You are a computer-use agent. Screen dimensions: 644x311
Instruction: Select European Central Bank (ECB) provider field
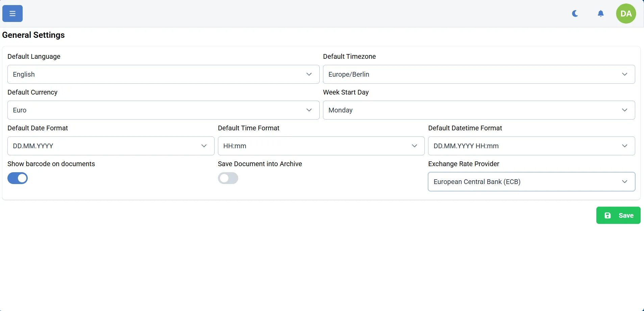pos(531,182)
